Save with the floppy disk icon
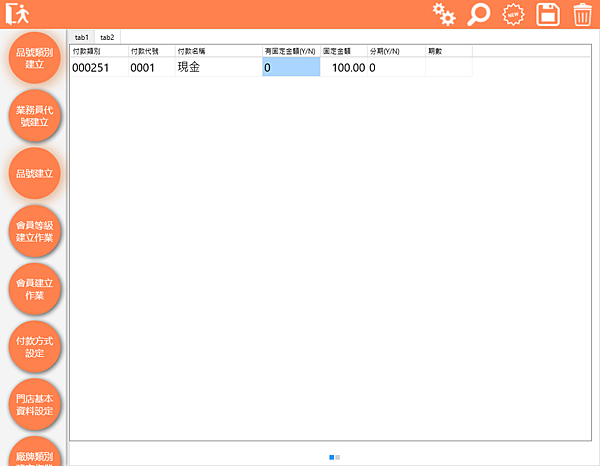Viewport: 600px width, 466px height. coord(548,15)
